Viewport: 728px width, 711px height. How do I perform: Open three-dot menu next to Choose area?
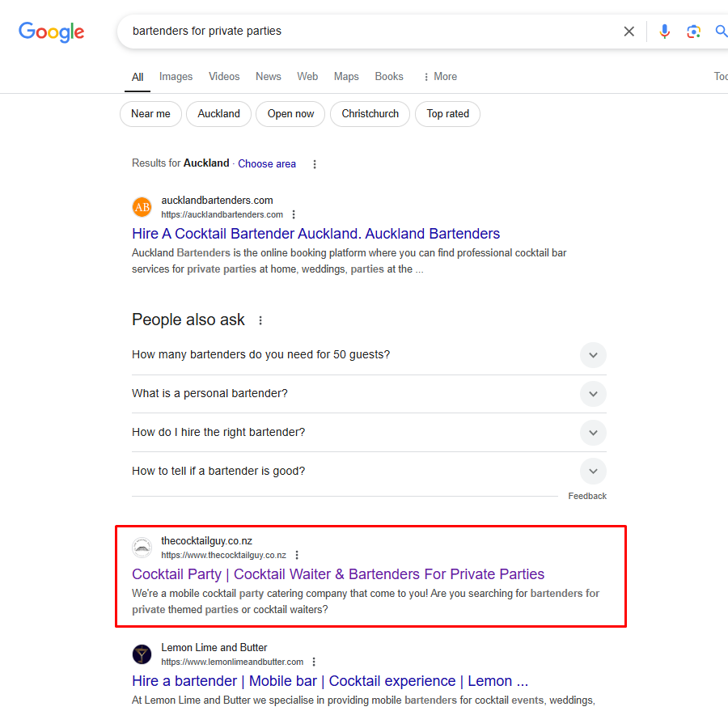point(315,164)
